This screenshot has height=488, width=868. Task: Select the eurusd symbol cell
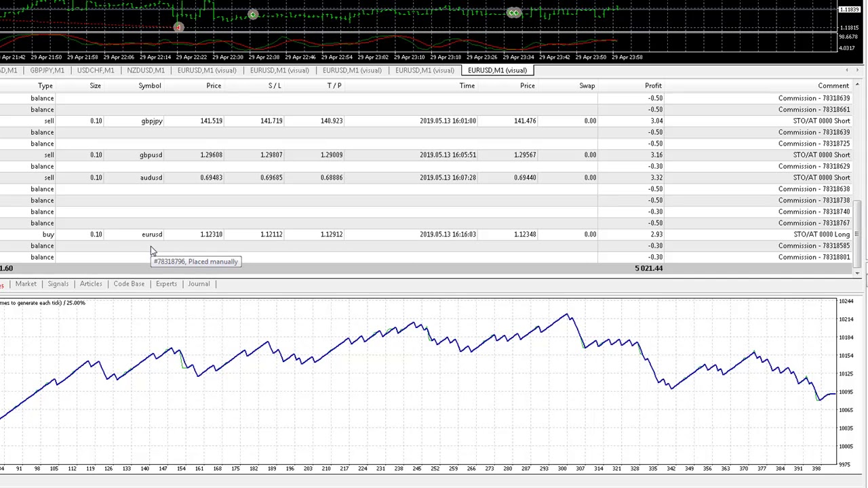(152, 235)
